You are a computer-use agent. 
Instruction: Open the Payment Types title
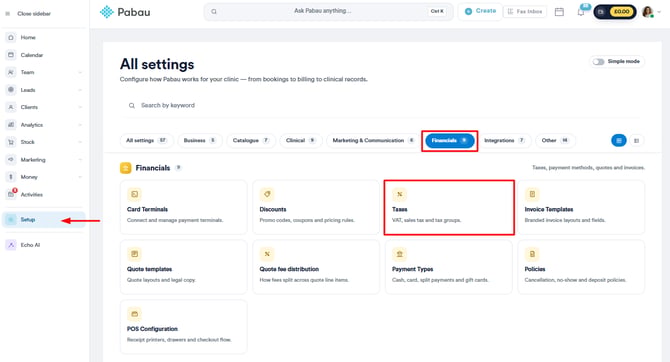tap(412, 269)
